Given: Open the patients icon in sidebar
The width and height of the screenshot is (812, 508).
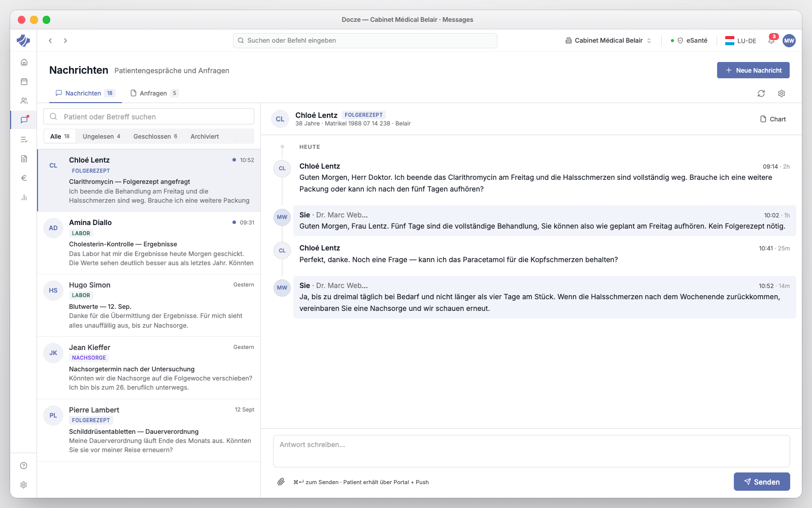Looking at the screenshot, I should 24,101.
